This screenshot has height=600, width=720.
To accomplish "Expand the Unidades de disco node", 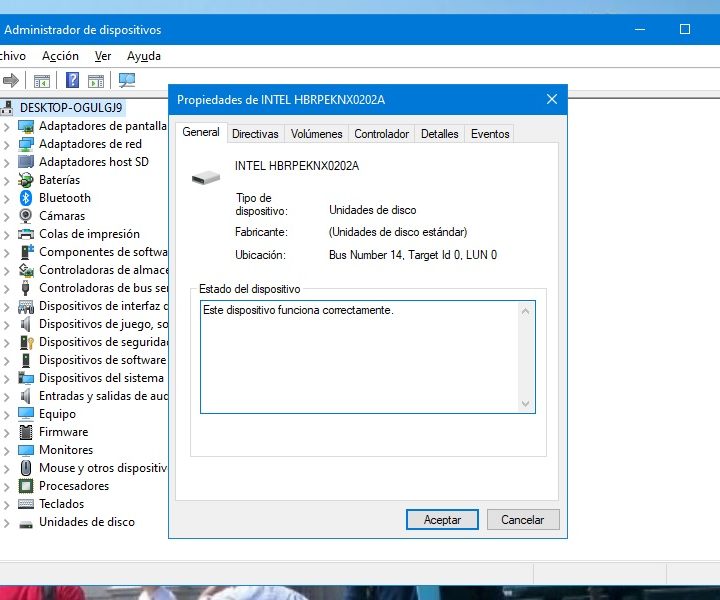I will pyautogui.click(x=6, y=522).
